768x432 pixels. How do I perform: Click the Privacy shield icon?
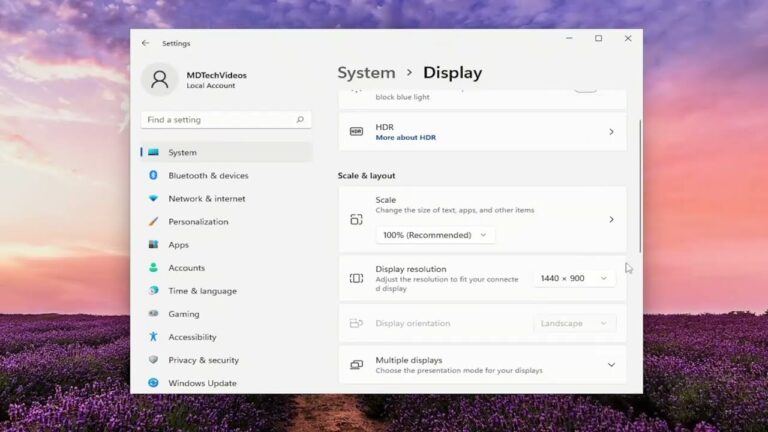[x=153, y=360]
